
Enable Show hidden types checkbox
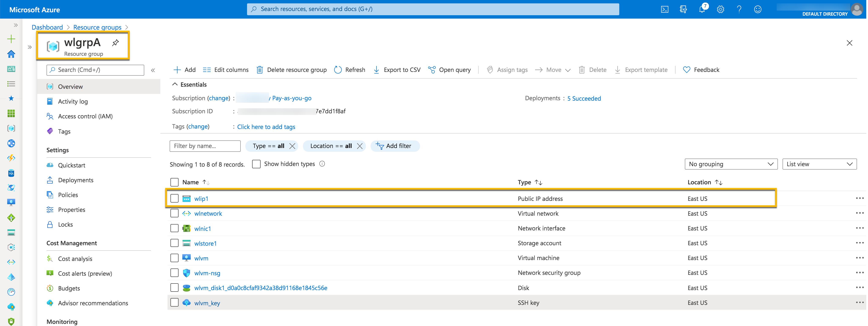(x=256, y=164)
